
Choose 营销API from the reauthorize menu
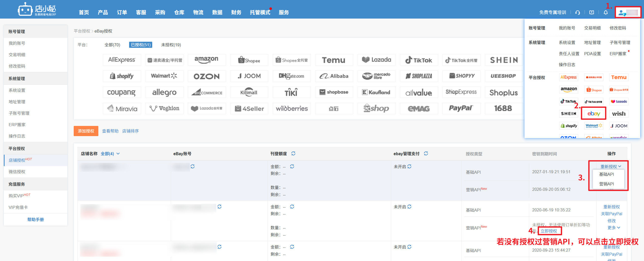point(606,184)
